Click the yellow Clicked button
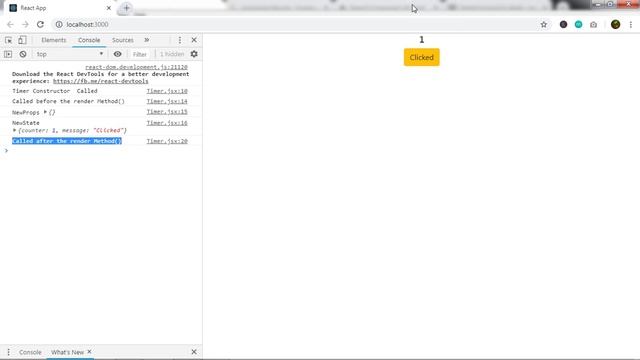Screen dimensions: 640x360 tap(422, 57)
